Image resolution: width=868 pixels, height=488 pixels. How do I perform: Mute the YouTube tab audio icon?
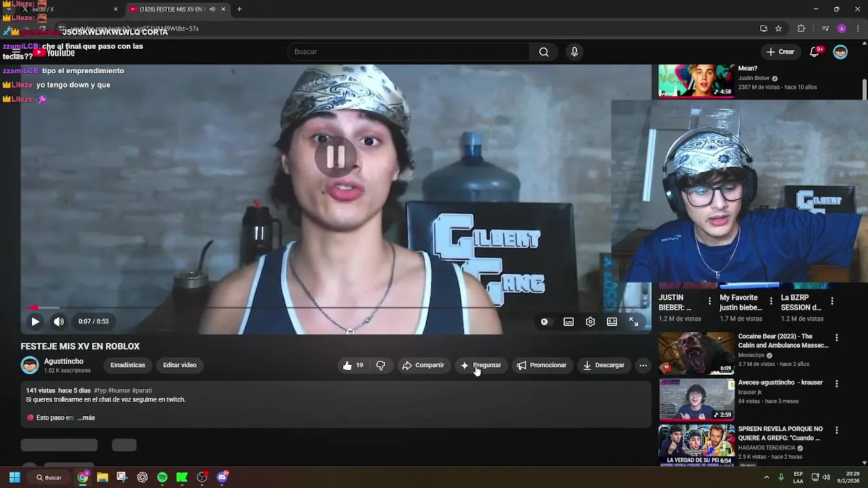(212, 9)
